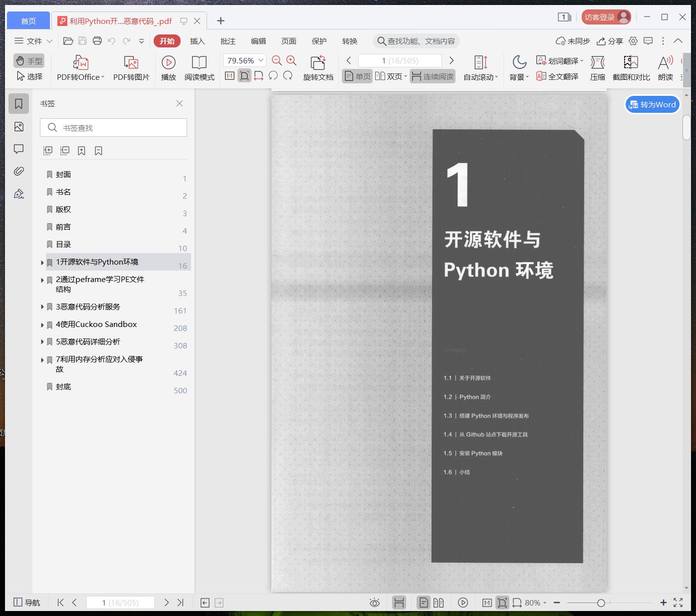Viewport: 696px width, 616px height.
Task: Open the 首页 home tab
Action: pyautogui.click(x=28, y=20)
